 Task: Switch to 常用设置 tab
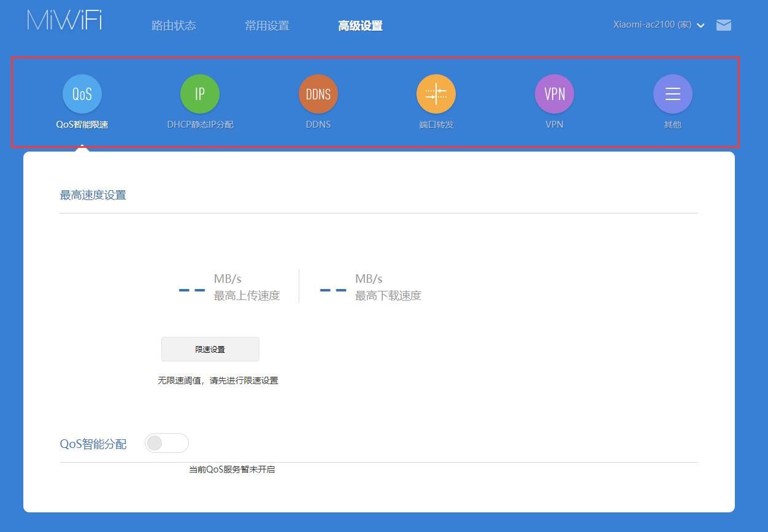[267, 26]
